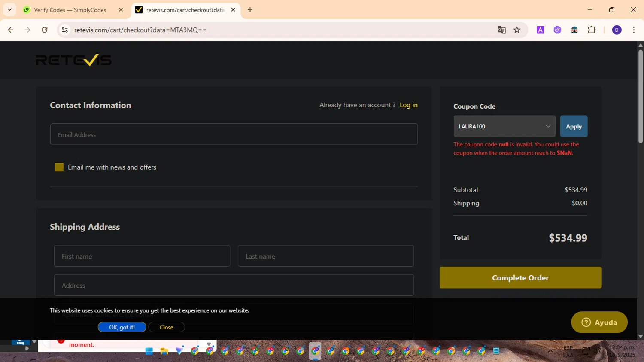The height and width of the screenshot is (362, 644).
Task: Open the purple 'A' extension
Action: coord(541,30)
